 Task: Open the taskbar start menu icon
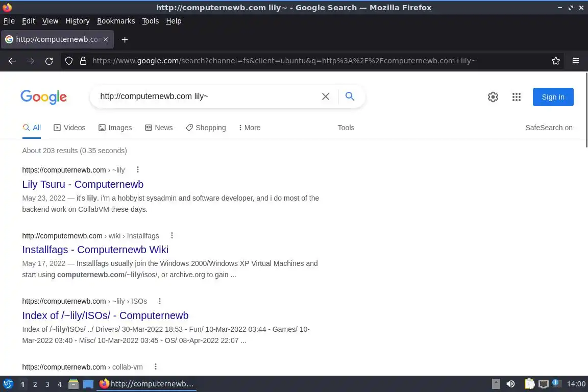[8, 384]
